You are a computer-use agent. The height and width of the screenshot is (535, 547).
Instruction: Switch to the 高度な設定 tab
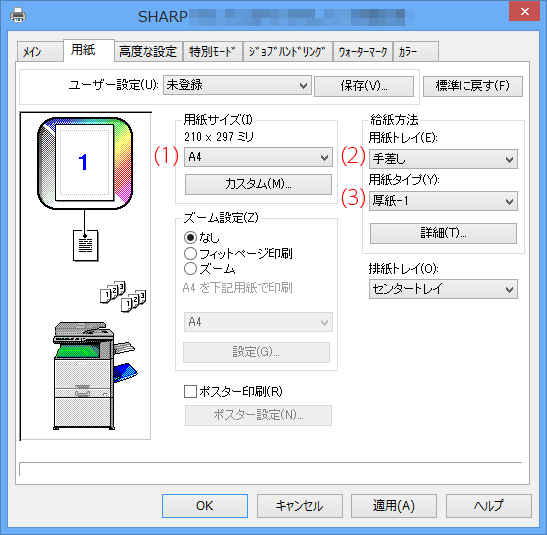[x=148, y=52]
